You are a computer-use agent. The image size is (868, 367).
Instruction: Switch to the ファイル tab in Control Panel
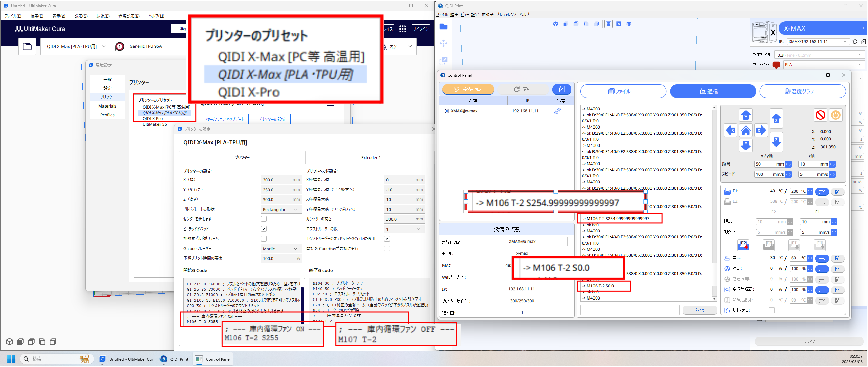pyautogui.click(x=623, y=91)
